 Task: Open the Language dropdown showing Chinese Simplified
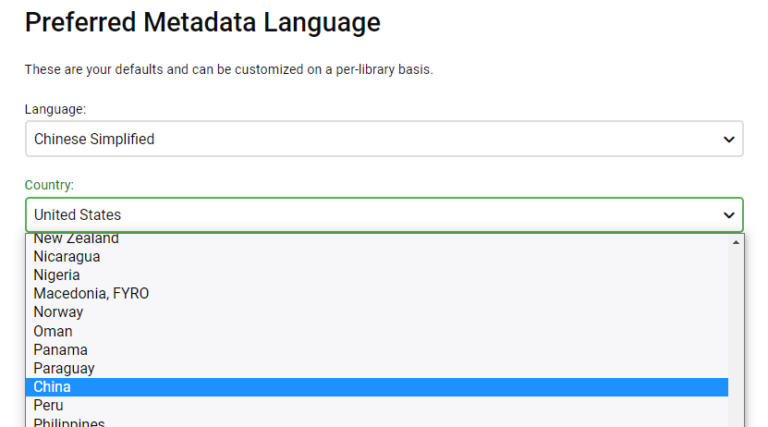tap(384, 139)
